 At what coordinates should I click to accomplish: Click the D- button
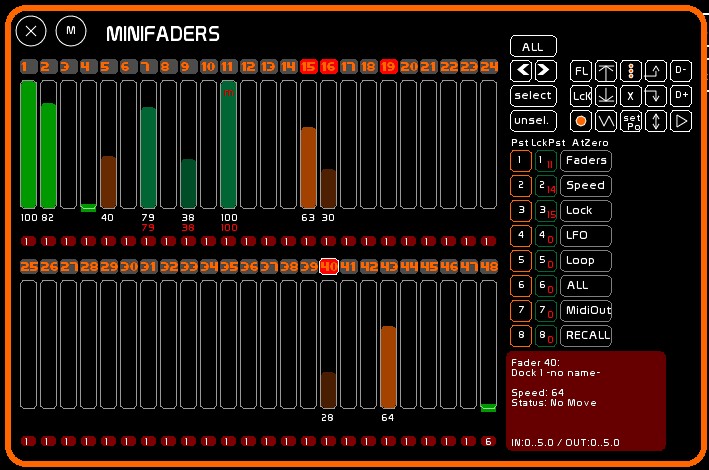pyautogui.click(x=681, y=71)
